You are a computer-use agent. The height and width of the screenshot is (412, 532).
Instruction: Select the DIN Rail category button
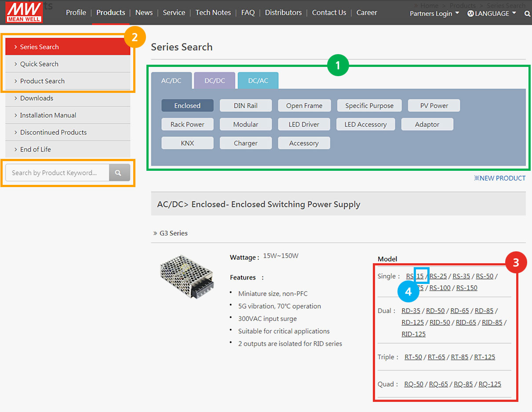245,106
